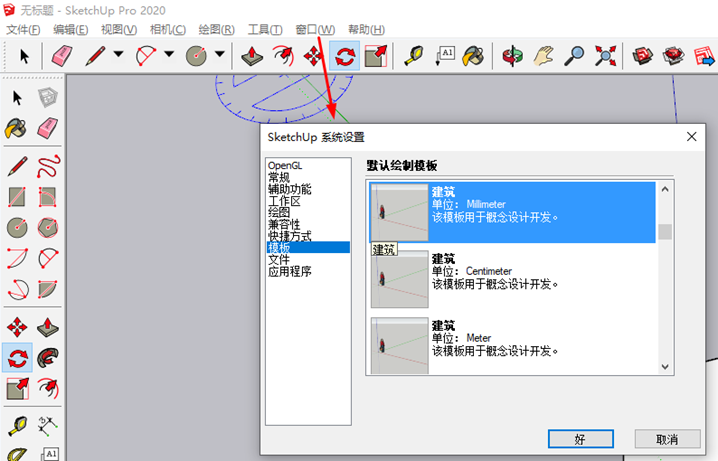718x461 pixels.
Task: Activate Follow Me tool in left palette
Action: [48, 358]
